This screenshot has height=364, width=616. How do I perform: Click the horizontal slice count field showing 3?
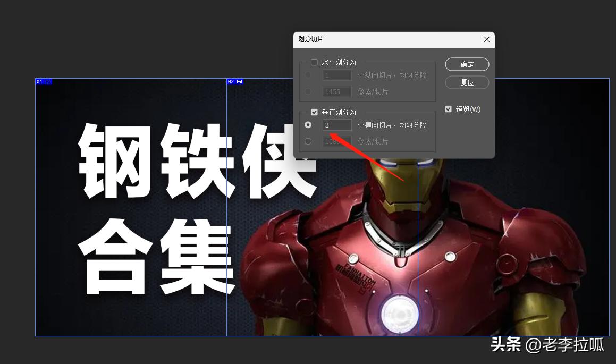(x=337, y=125)
